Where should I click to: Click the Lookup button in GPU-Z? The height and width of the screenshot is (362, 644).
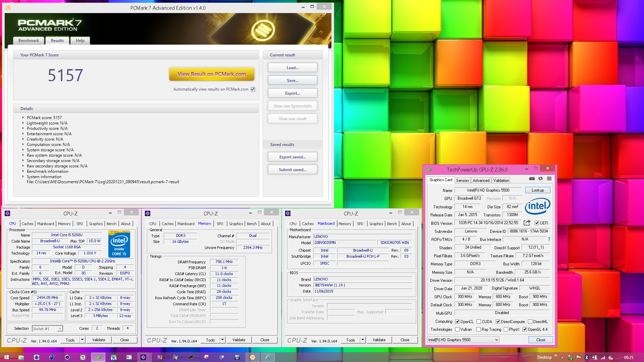538,190
